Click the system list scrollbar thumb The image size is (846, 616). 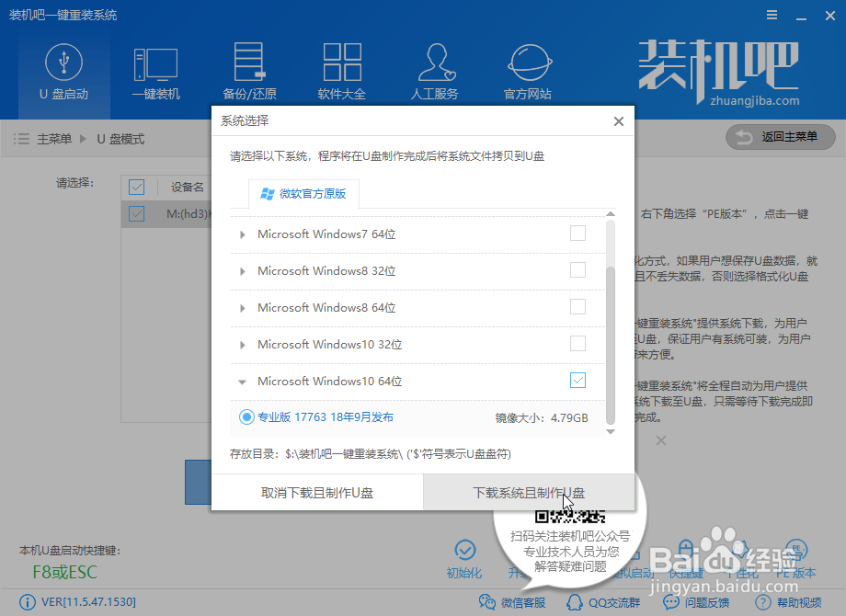pyautogui.click(x=611, y=345)
